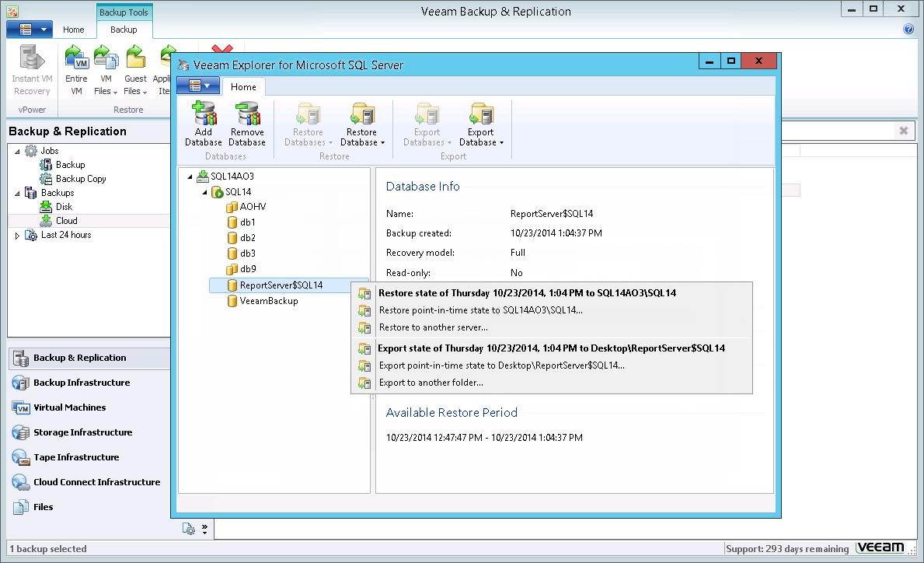
Task: Open Guest Files dropdown arrow
Action: pyautogui.click(x=145, y=92)
